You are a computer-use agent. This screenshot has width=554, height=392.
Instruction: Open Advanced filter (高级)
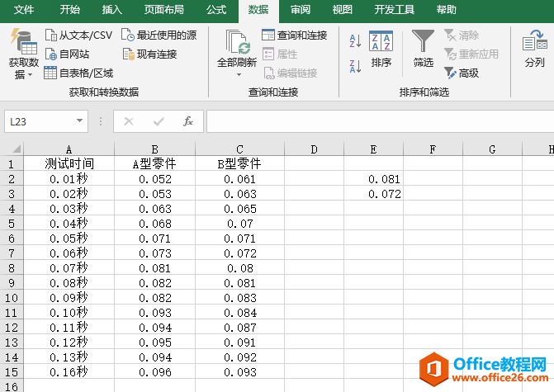tap(462, 73)
